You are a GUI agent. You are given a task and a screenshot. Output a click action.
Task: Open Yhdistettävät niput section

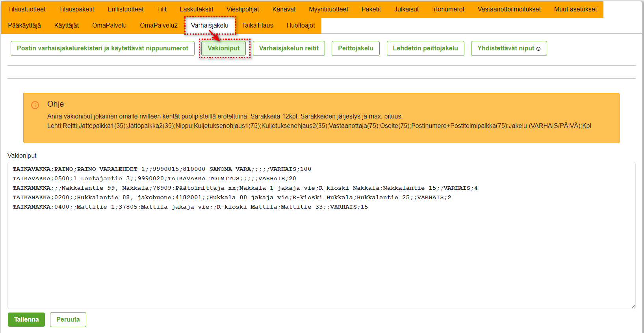coord(509,48)
